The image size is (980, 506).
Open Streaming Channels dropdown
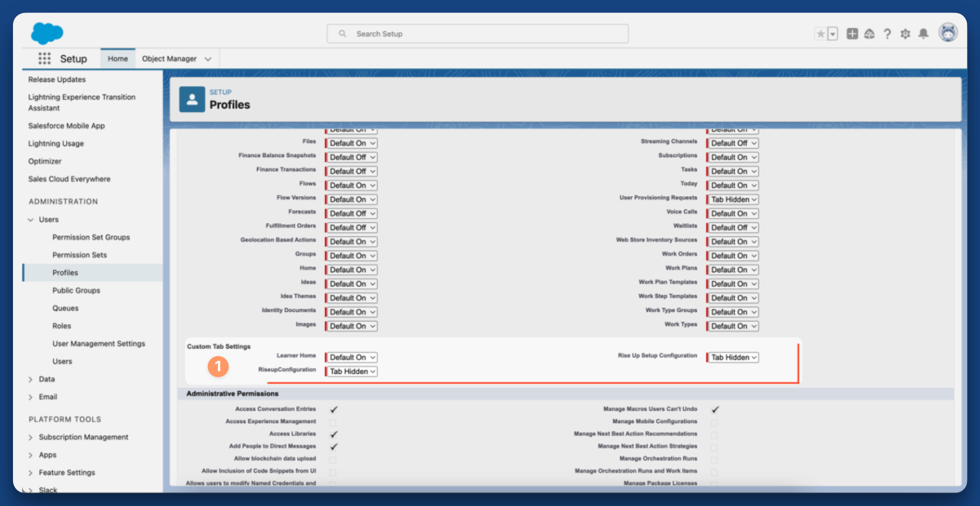732,143
